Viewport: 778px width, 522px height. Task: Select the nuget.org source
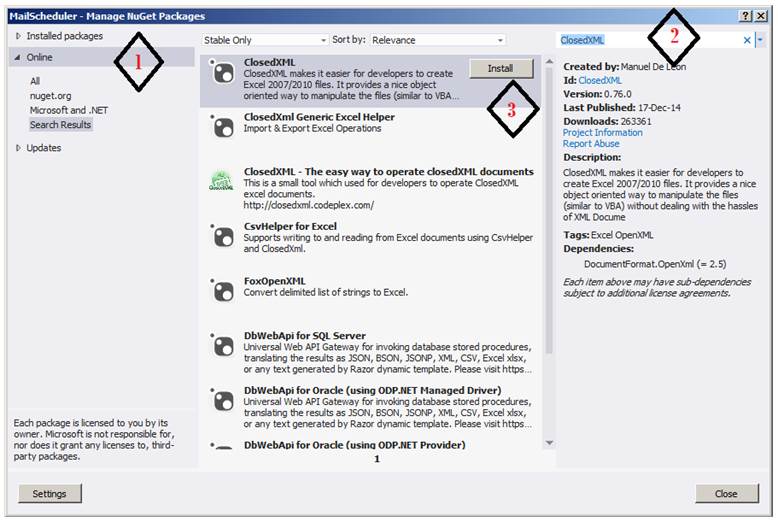pyautogui.click(x=50, y=96)
